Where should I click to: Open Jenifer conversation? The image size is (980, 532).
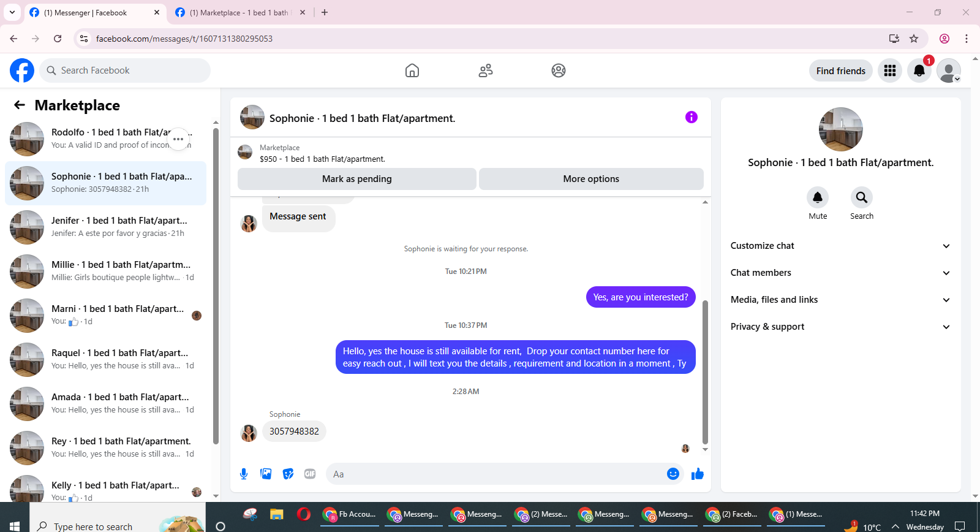tap(105, 227)
